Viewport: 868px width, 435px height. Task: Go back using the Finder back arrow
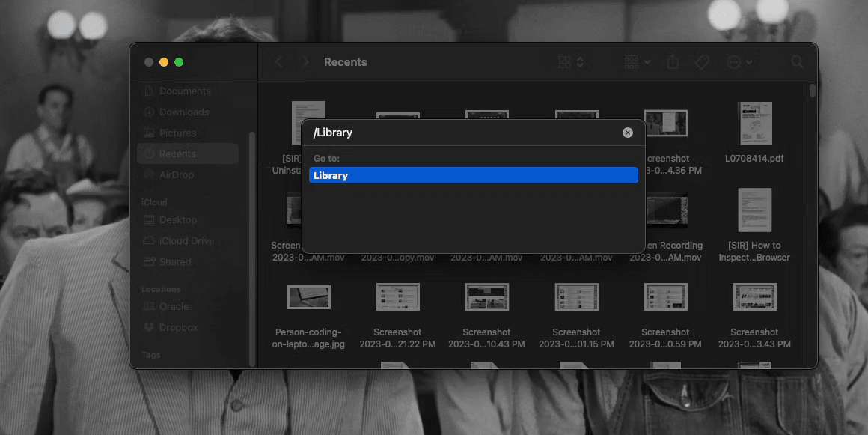coord(279,62)
